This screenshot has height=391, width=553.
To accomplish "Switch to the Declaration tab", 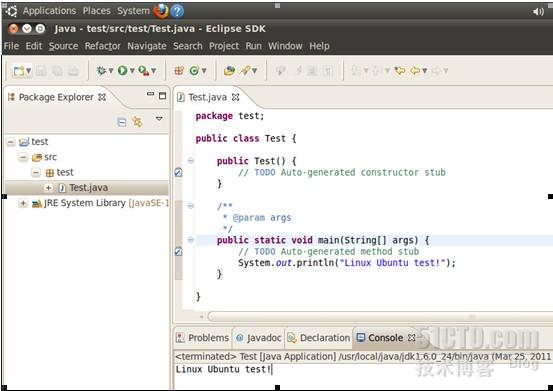I will coord(319,338).
